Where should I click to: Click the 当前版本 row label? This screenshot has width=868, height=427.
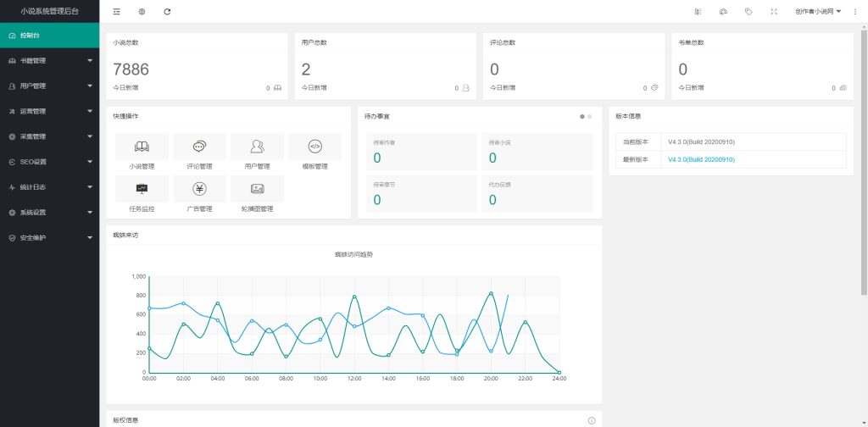click(x=636, y=142)
